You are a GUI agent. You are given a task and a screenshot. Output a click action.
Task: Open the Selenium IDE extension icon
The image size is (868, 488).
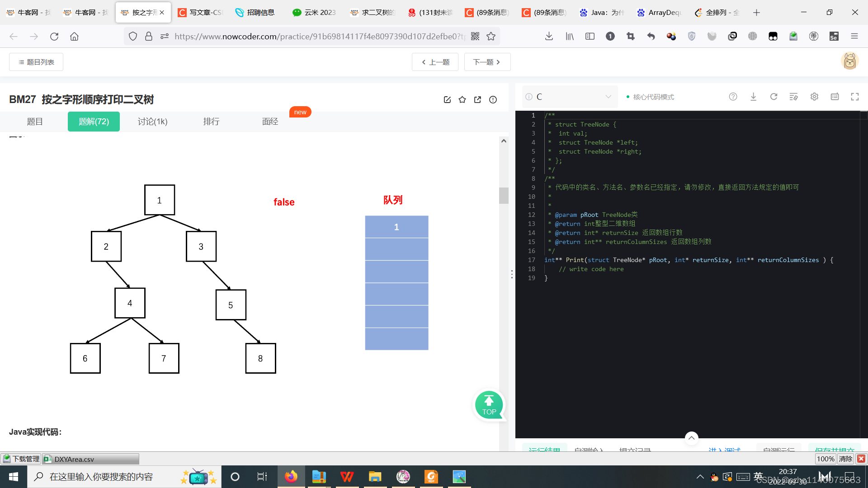(x=834, y=36)
